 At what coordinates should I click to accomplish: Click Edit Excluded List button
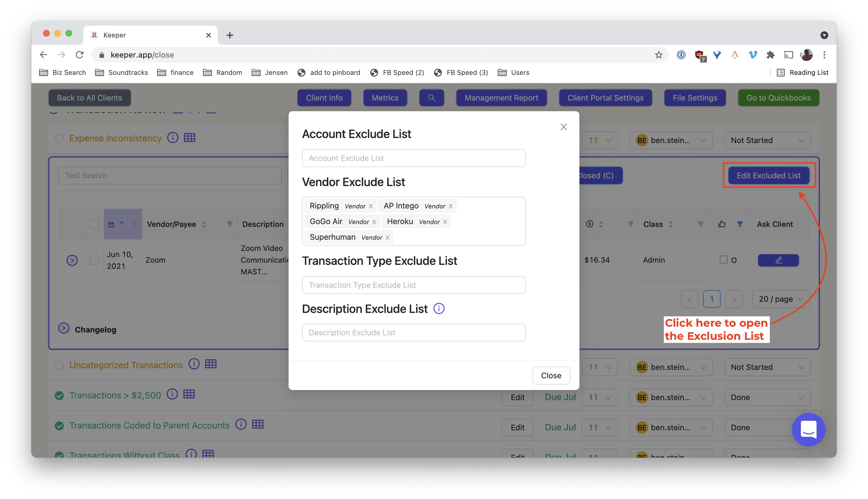tap(768, 175)
